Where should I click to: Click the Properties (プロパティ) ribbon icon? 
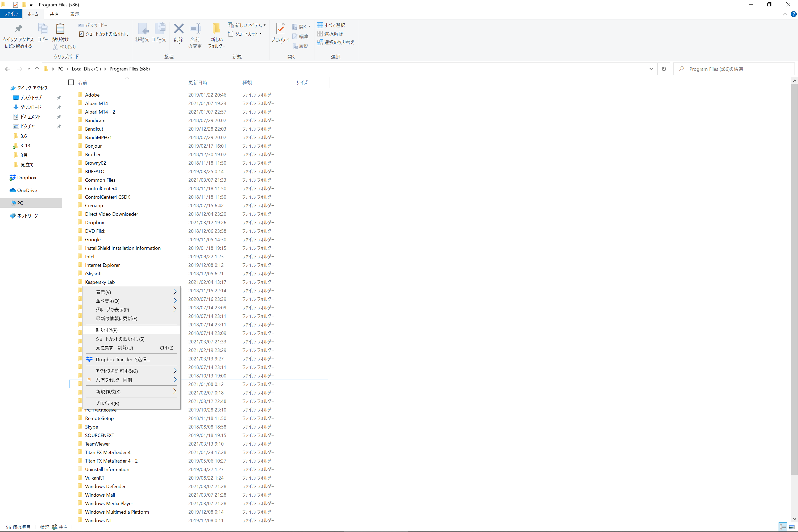pos(280,30)
